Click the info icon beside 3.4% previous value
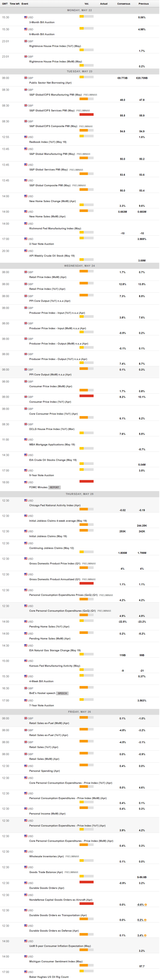Image resolution: width=160 pixels, height=980 pixels. pos(146,935)
